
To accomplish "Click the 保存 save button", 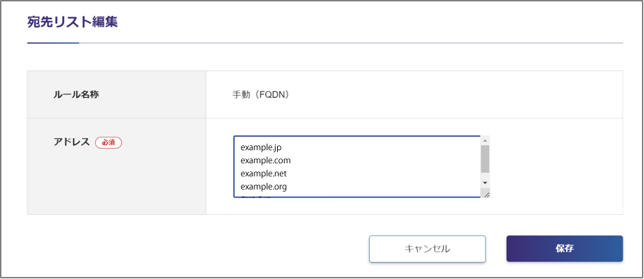I will click(564, 249).
